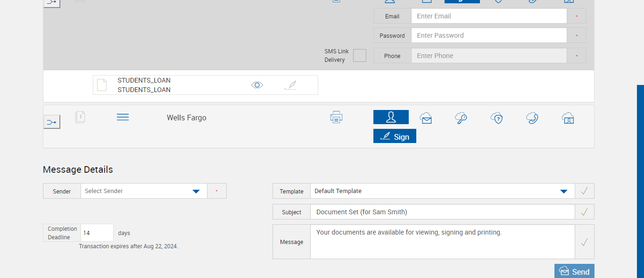Image resolution: width=644 pixels, height=278 pixels.
Task: Toggle the STUDENTS_LOAN document eye icon
Action: click(x=257, y=85)
